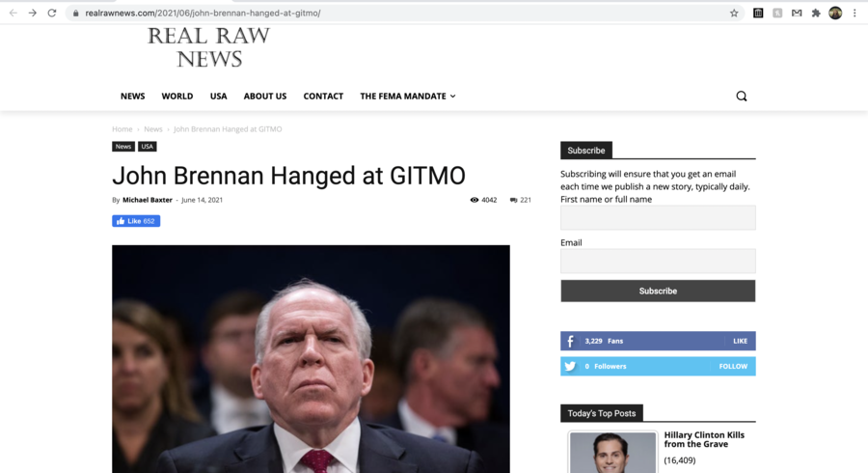This screenshot has width=868, height=473.
Task: Reload the page in the browser
Action: coord(52,13)
